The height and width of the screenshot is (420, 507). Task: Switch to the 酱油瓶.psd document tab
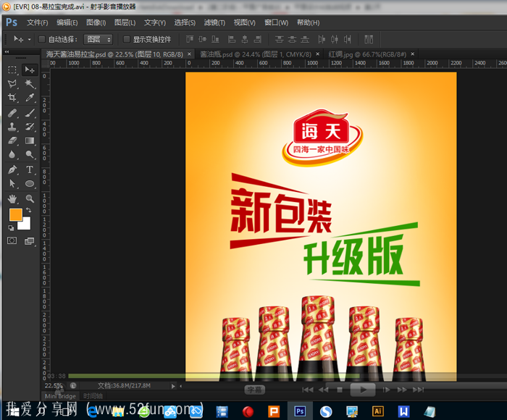256,54
